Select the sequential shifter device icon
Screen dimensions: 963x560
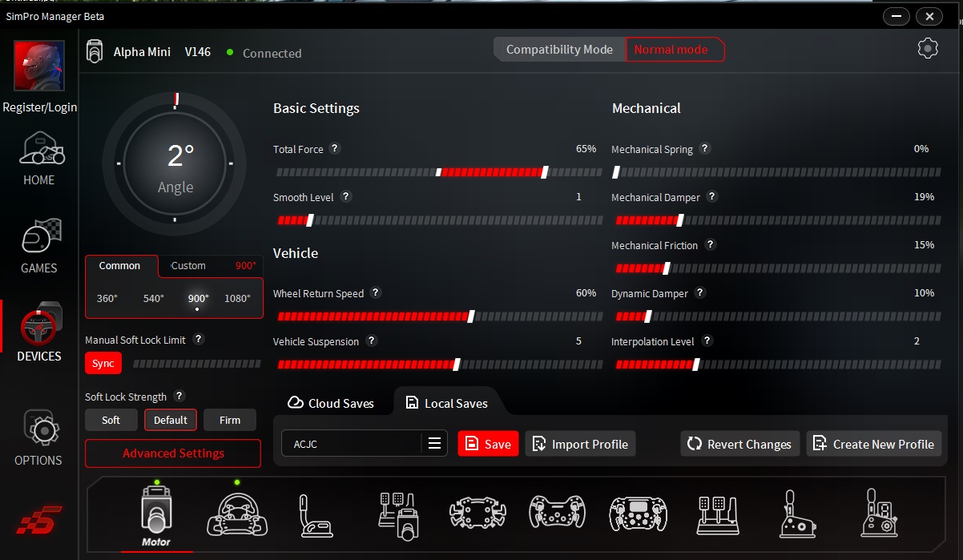[x=797, y=514]
